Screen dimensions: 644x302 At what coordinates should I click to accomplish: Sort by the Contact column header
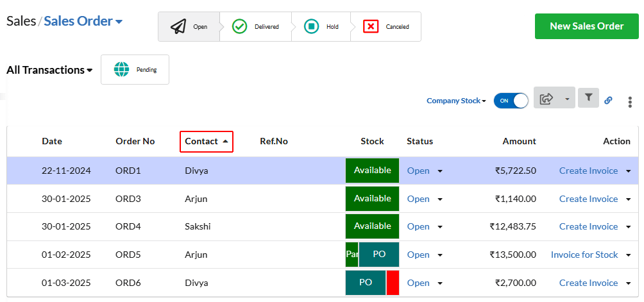pos(207,142)
